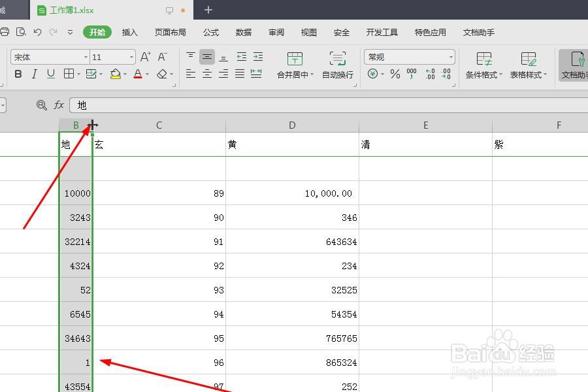Click increase indent icon
This screenshot has width=588, height=392.
258,57
